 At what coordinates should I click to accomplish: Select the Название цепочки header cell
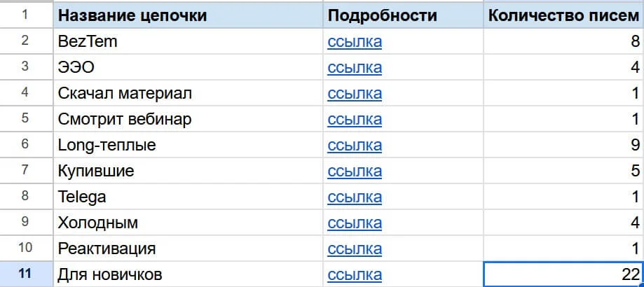tap(188, 15)
